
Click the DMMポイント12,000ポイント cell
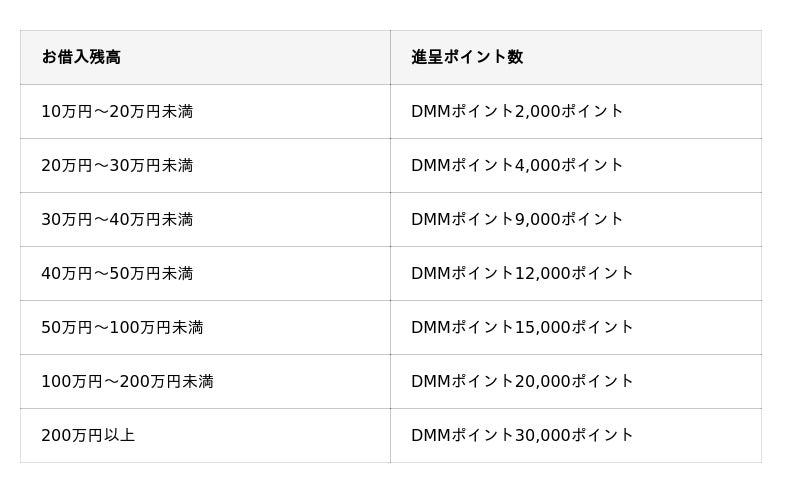pyautogui.click(x=522, y=273)
